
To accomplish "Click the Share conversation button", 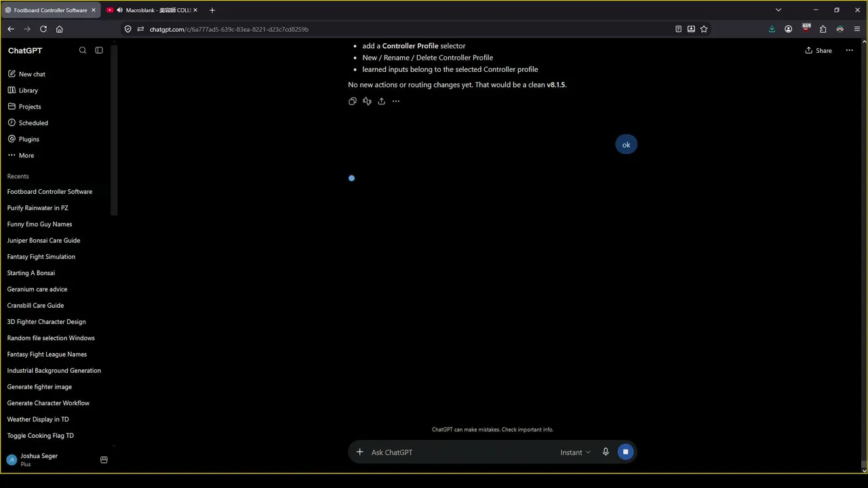I will tap(818, 50).
